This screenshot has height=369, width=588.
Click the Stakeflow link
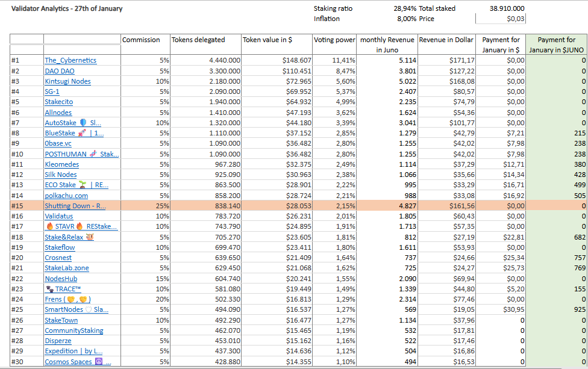(60, 247)
